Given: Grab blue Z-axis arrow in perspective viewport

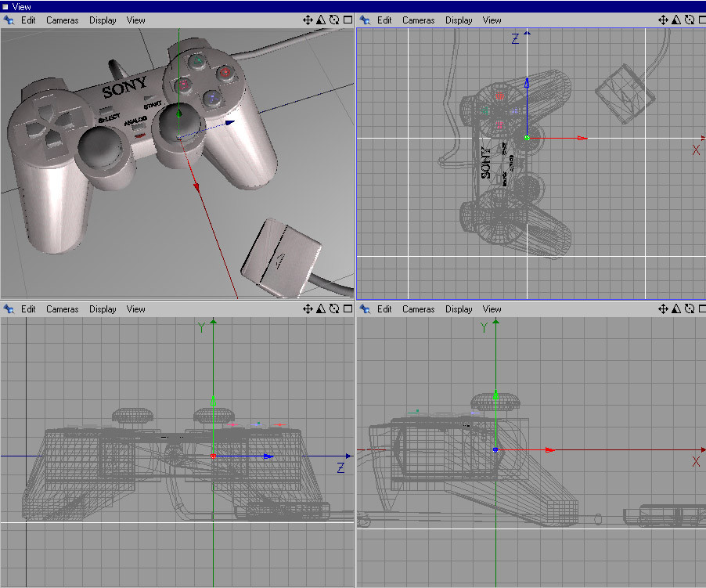Looking at the screenshot, I should pos(230,122).
